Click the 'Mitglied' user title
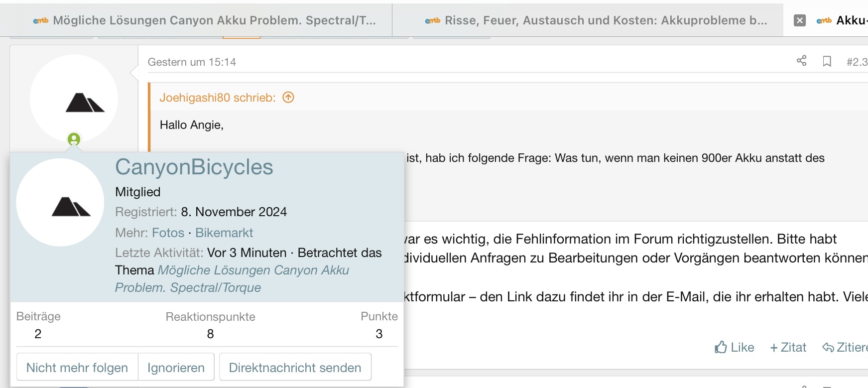Image resolution: width=868 pixels, height=388 pixels. click(138, 192)
